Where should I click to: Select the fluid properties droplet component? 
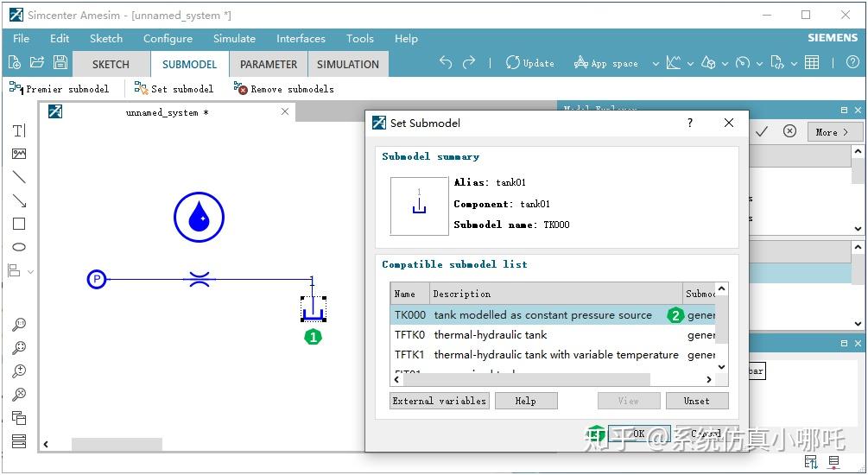[x=199, y=217]
